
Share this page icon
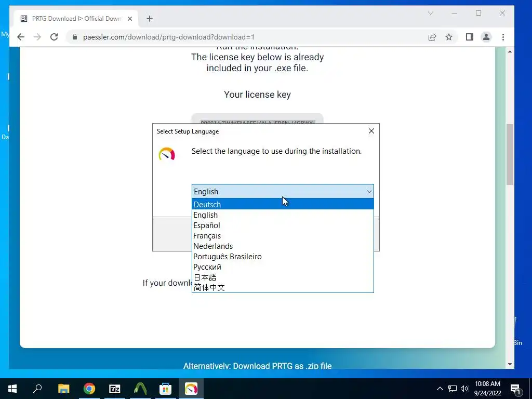[x=432, y=37]
